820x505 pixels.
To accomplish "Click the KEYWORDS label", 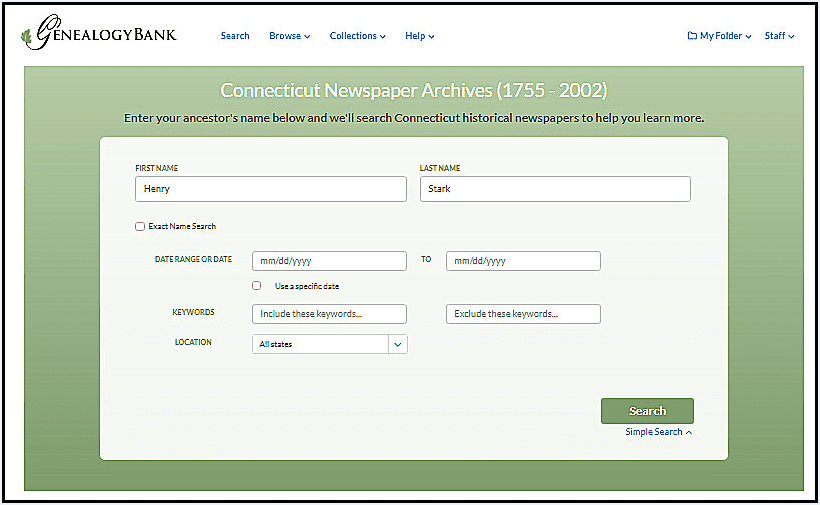I will (x=193, y=312).
